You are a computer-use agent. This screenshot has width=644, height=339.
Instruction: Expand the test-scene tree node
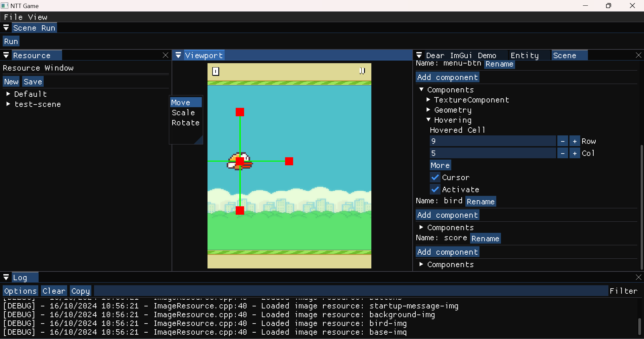click(x=8, y=104)
